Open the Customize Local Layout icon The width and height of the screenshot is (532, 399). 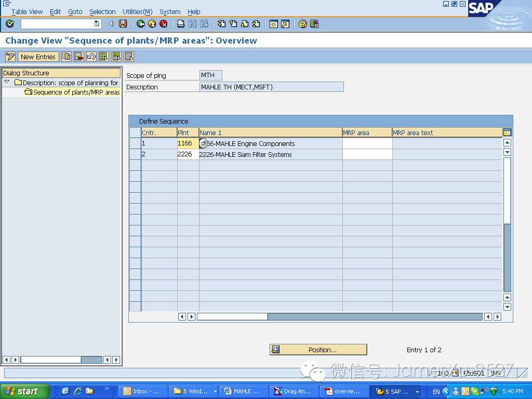point(314,24)
